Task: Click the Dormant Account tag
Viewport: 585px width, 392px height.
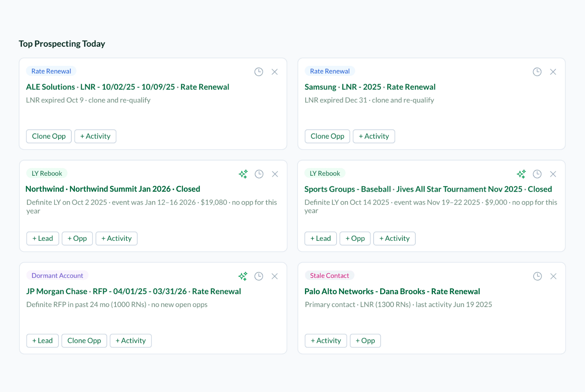Action: click(x=57, y=275)
